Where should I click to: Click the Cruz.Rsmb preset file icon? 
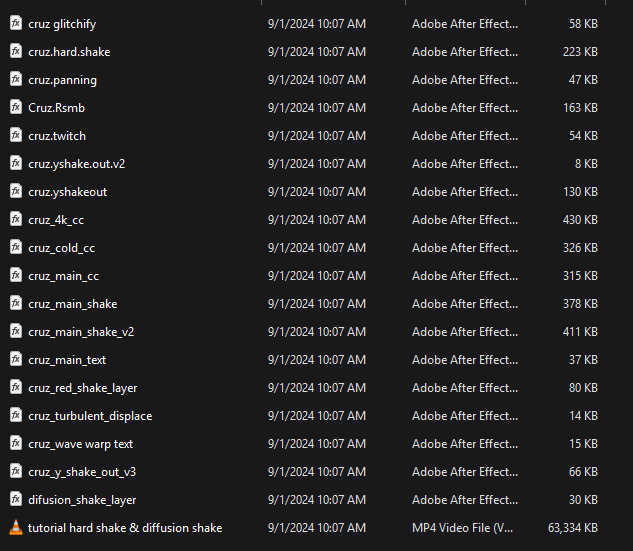click(x=15, y=107)
